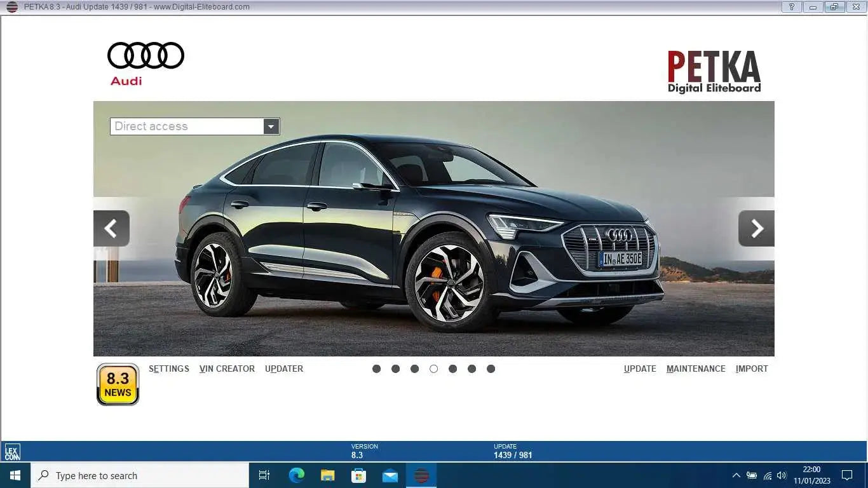Open the UPDATER
Viewport: 868px width, 488px height.
283,369
